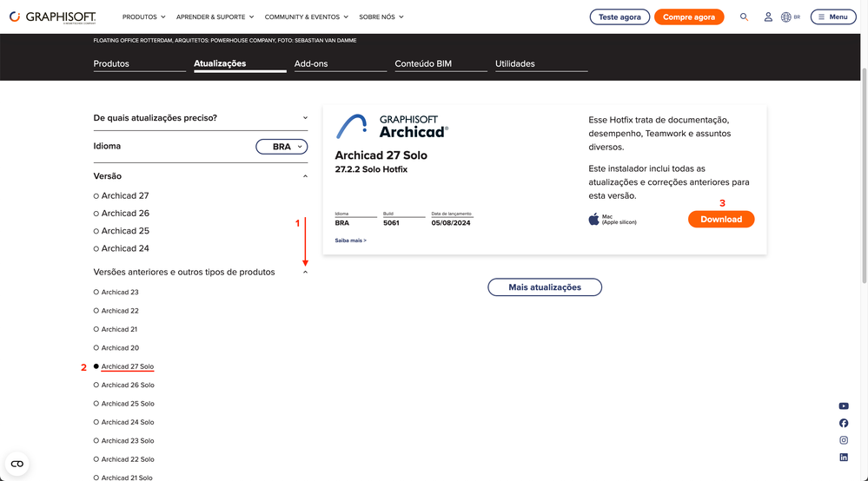The width and height of the screenshot is (868, 481).
Task: Open Aprender & Suporte menu dropdown
Action: (215, 17)
